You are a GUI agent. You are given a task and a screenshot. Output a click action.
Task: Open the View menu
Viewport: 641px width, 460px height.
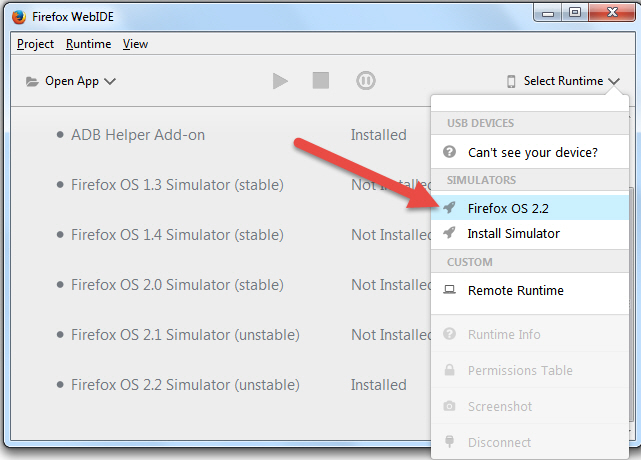pos(135,44)
